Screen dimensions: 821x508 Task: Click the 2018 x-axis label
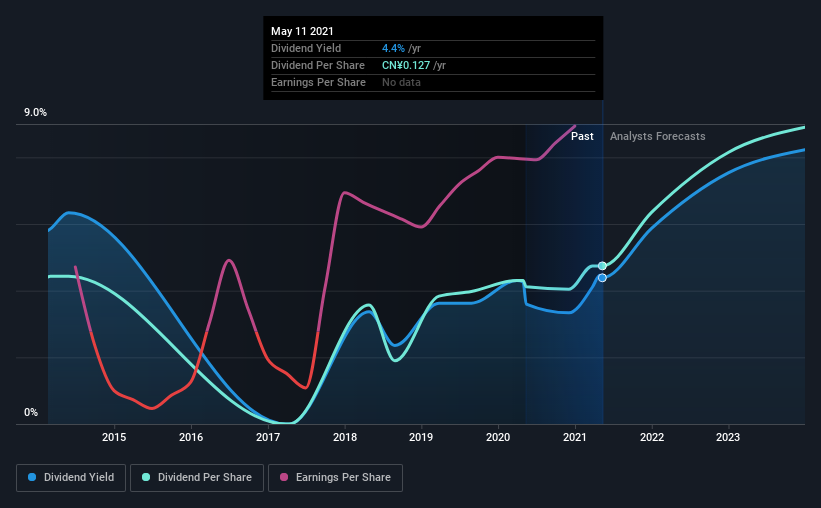click(x=345, y=437)
